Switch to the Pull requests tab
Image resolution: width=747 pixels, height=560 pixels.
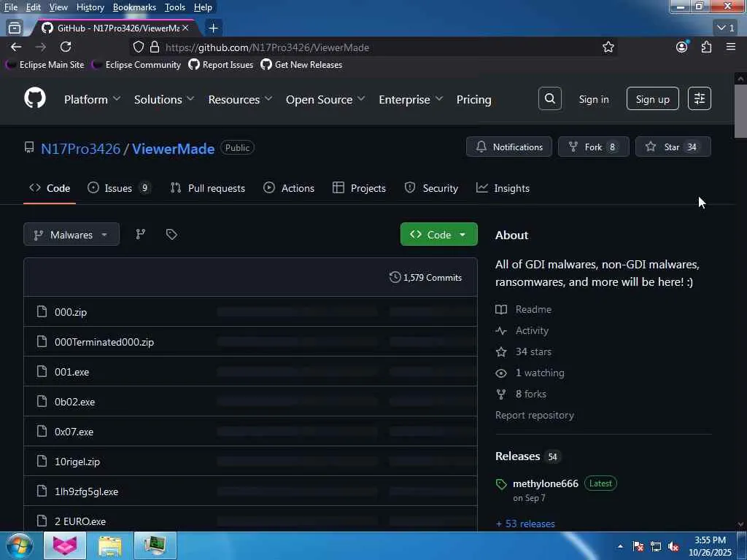coord(208,188)
